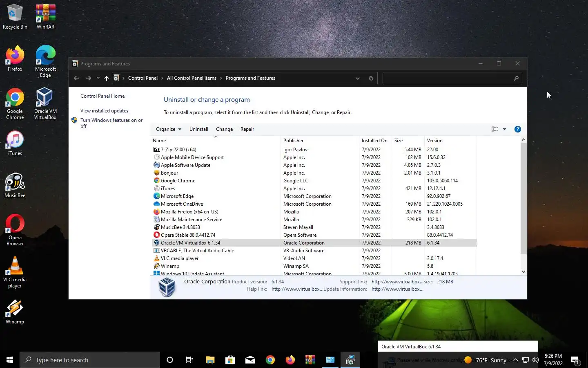Viewport: 588px width, 368px height.
Task: Click the taskbar search box
Action: pos(90,360)
